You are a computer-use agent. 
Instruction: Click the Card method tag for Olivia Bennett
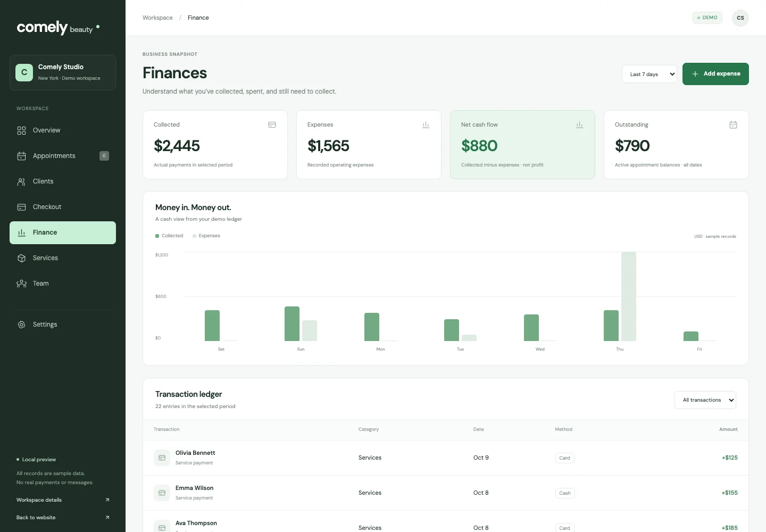tap(565, 458)
